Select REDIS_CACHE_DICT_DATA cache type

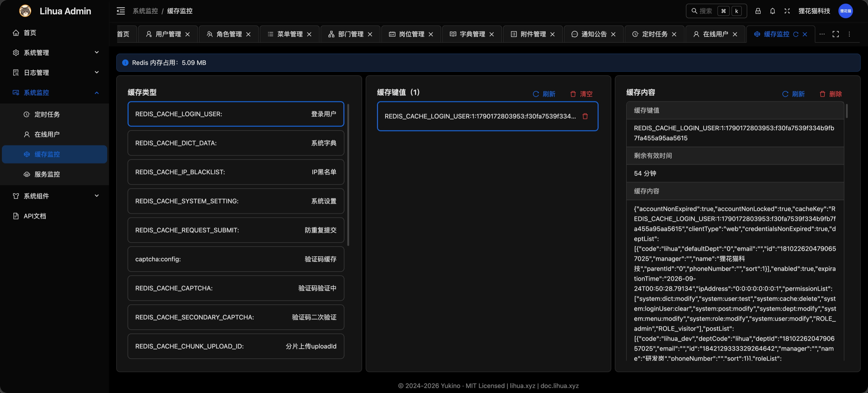[236, 143]
